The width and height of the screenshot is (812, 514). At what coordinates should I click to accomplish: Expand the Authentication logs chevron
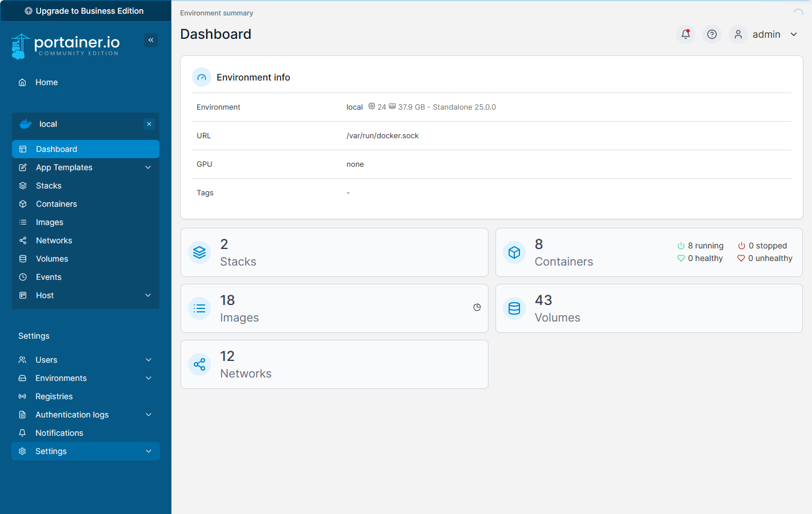(149, 415)
